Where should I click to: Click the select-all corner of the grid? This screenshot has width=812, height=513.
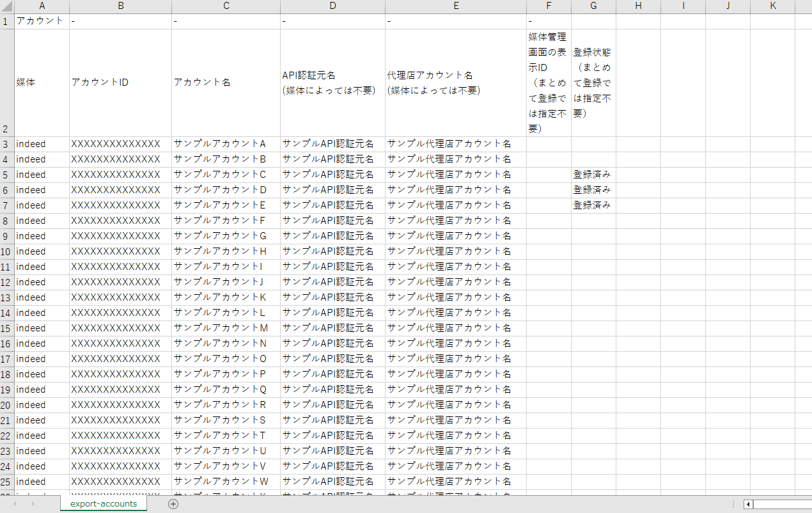7,6
